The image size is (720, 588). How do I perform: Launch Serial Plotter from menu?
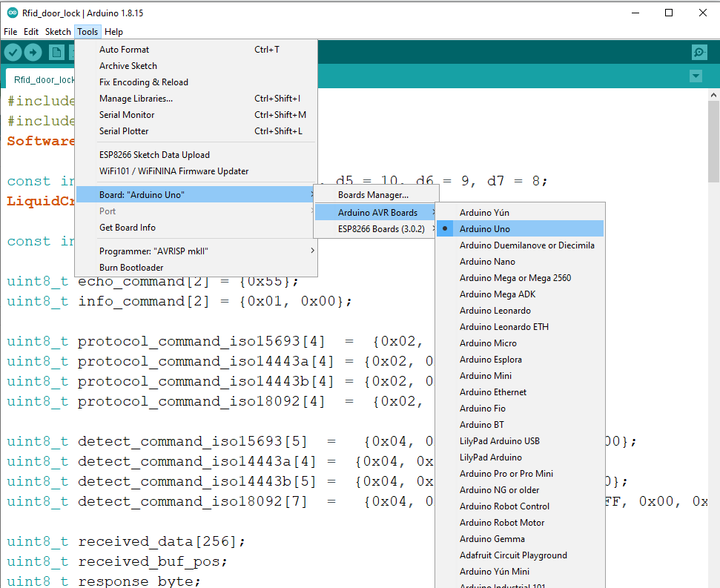point(196,131)
